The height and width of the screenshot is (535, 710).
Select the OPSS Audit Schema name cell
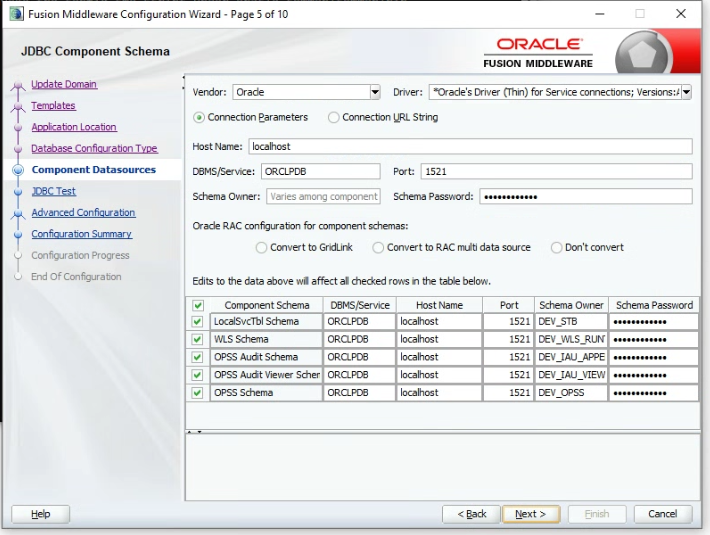(266, 357)
